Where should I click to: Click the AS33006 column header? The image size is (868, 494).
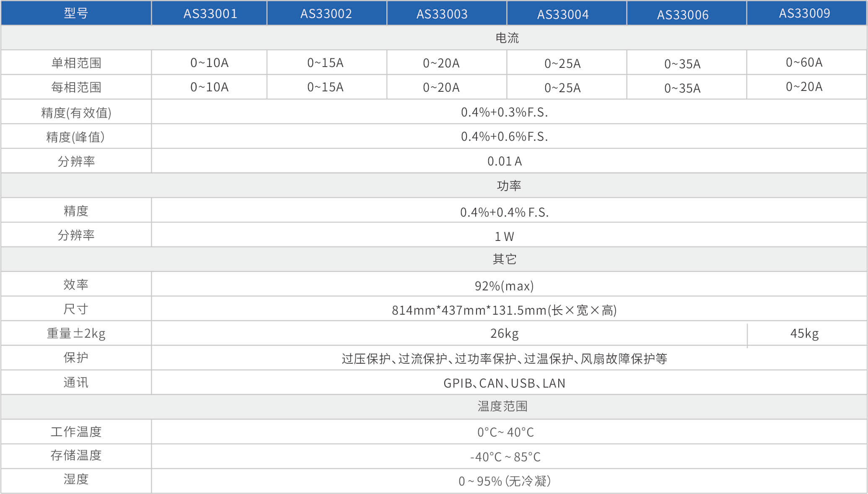[x=683, y=15]
